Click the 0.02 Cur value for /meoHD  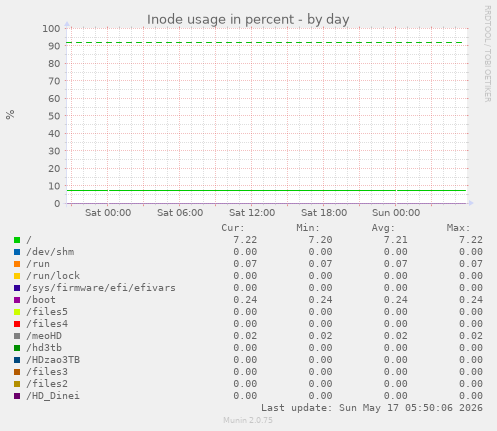[245, 336]
